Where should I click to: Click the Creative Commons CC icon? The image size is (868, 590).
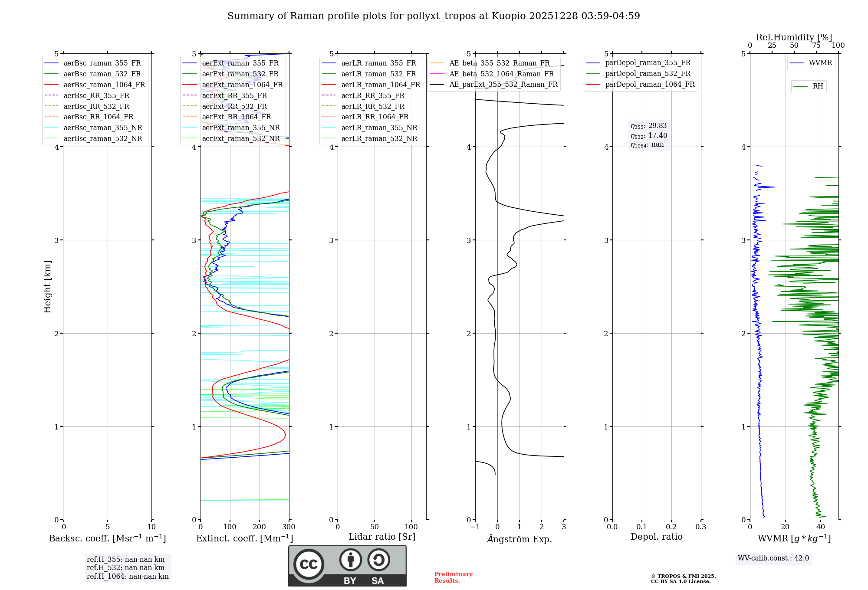(309, 564)
